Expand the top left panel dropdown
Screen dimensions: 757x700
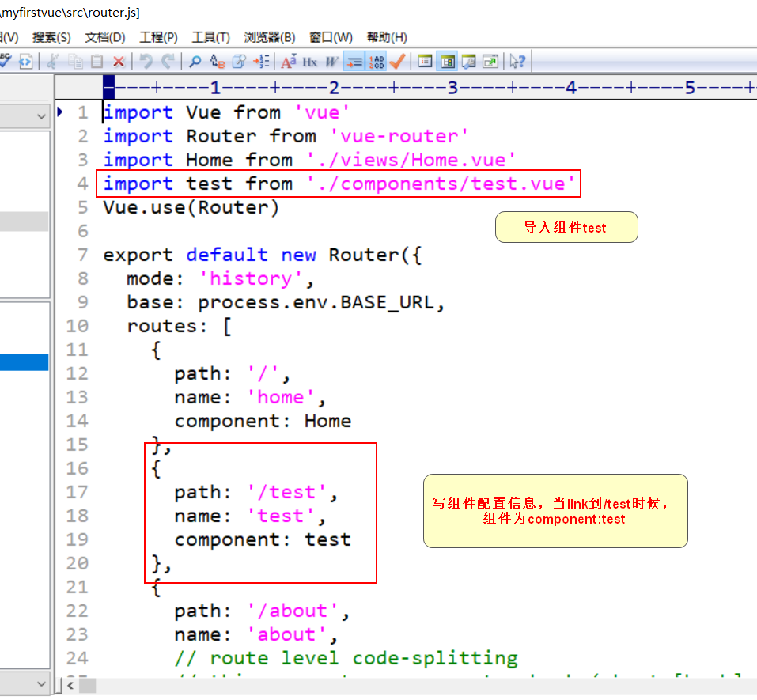click(x=41, y=115)
